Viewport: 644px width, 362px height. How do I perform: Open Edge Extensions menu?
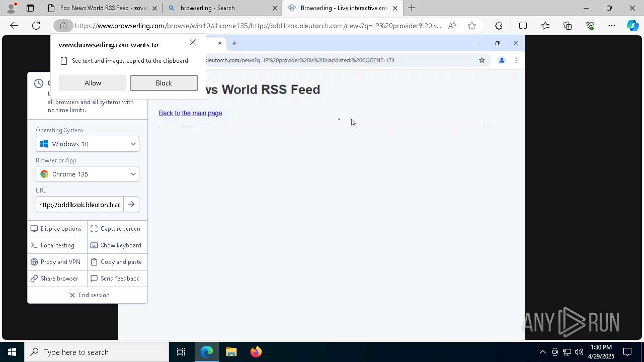pos(499,26)
